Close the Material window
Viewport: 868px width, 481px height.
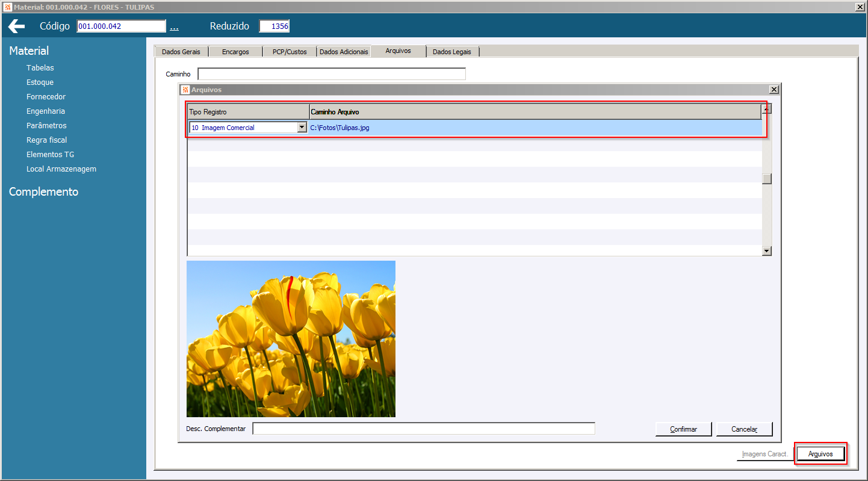coord(860,7)
